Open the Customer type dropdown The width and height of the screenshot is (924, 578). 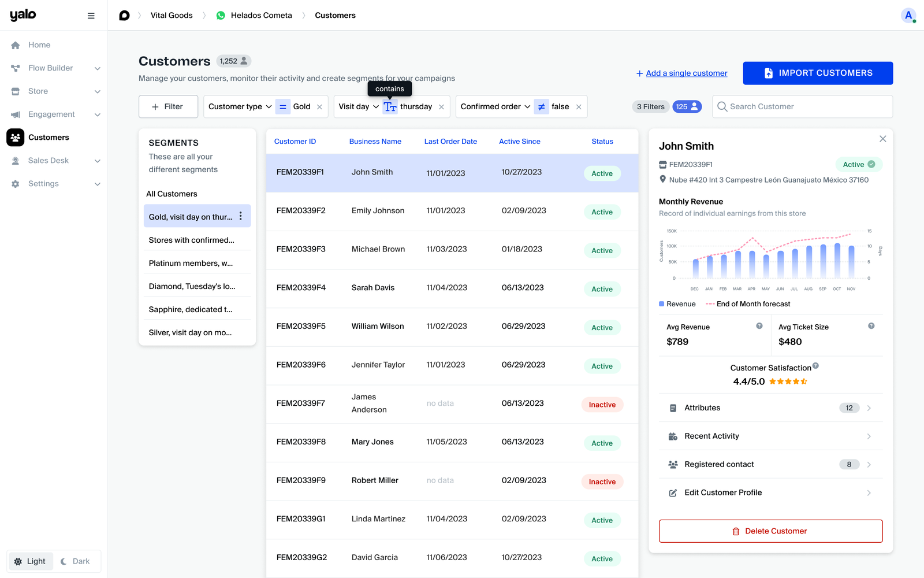[x=240, y=107]
